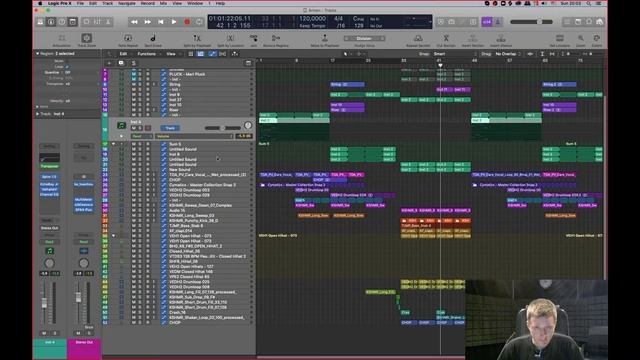Click Insert Silence toolbar icon
This screenshot has width=640, height=360.
pyautogui.click(x=501, y=38)
